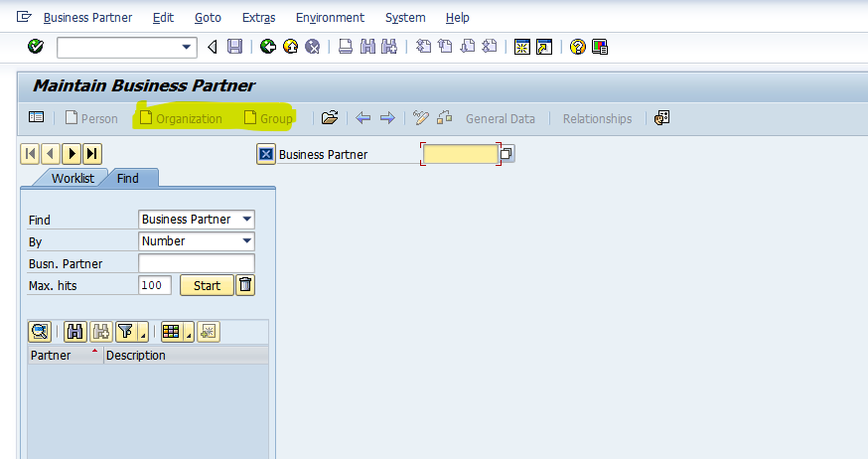Open the Edit menu

click(x=163, y=18)
